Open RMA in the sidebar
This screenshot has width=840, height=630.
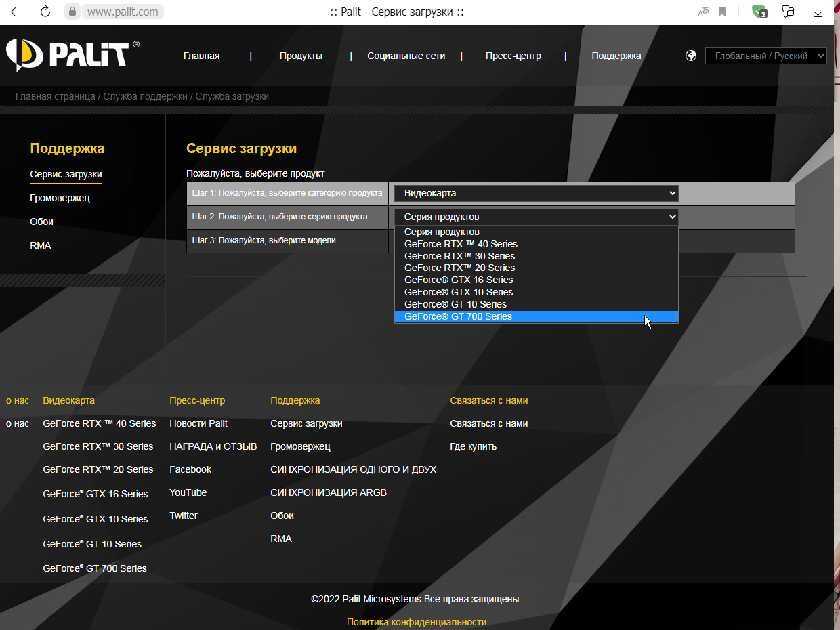pyautogui.click(x=41, y=245)
